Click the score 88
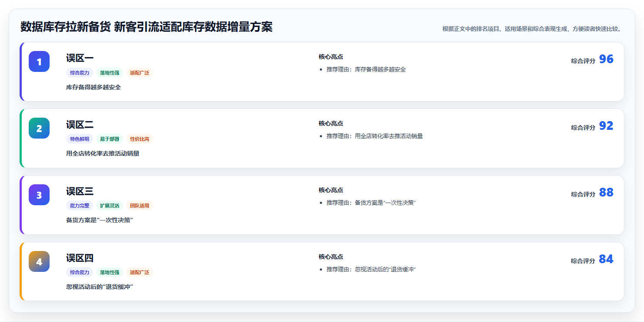The height and width of the screenshot is (322, 644). click(606, 193)
